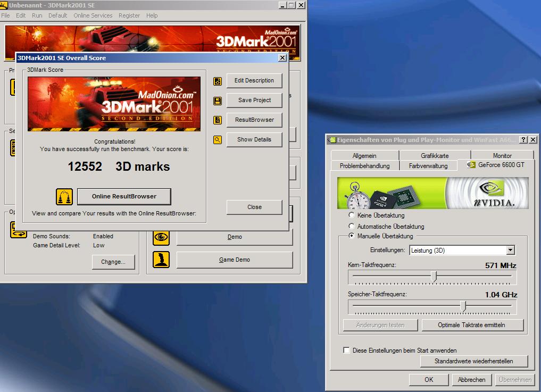Click the Online ResultBrowser trees icon
This screenshot has width=541, height=392.
point(64,197)
